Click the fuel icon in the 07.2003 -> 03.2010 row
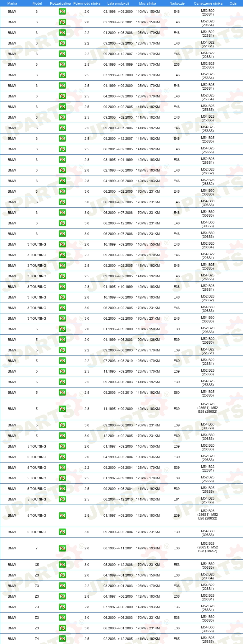This screenshot has width=243, height=644. (x=62, y=361)
